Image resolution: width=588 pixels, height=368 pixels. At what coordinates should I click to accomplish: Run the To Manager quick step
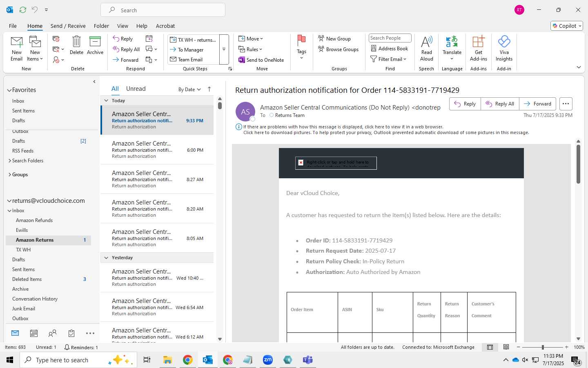point(193,49)
